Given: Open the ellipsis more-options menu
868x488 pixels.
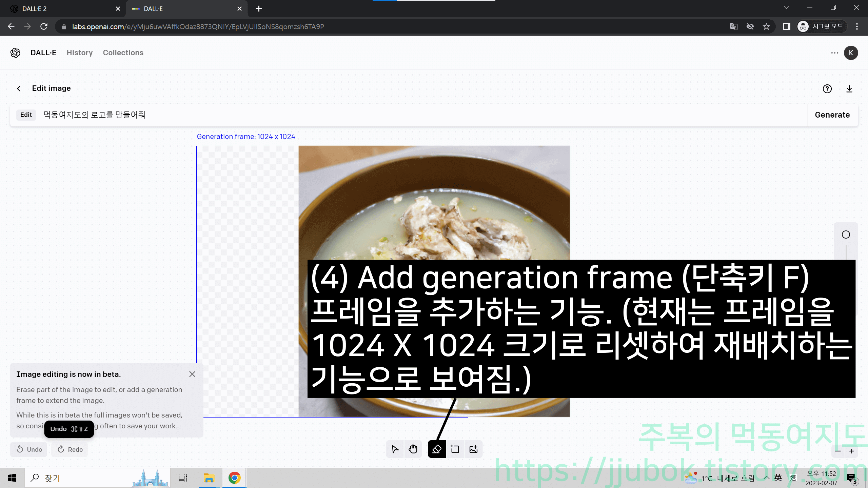Looking at the screenshot, I should coord(835,53).
